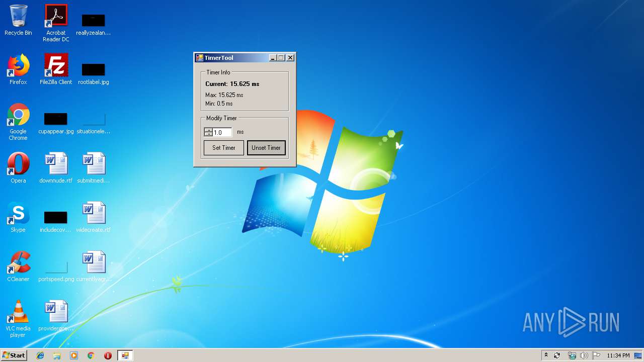
Task: Click the timer value field showing 1.0
Action: coord(222,132)
